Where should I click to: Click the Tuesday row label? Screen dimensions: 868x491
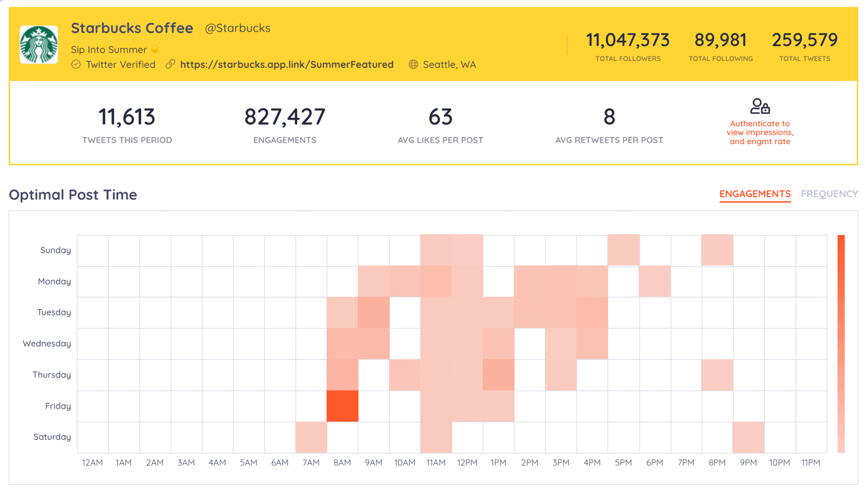coord(54,312)
